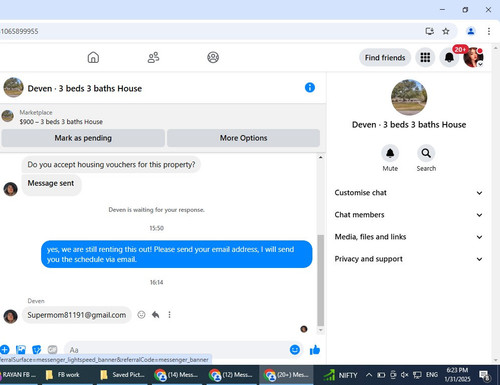The height and width of the screenshot is (385, 500).
Task: Attach a photo with the image icon
Action: pyautogui.click(x=21, y=350)
